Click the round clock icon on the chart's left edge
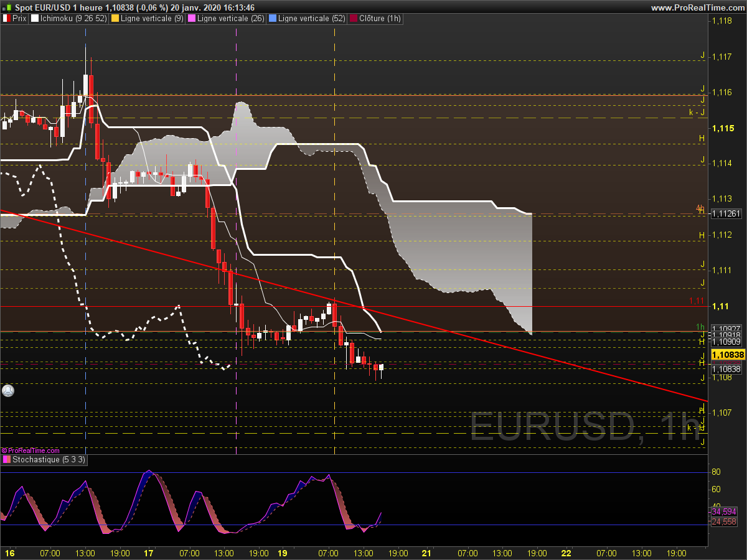Image resolution: width=747 pixels, height=560 pixels. (7, 391)
